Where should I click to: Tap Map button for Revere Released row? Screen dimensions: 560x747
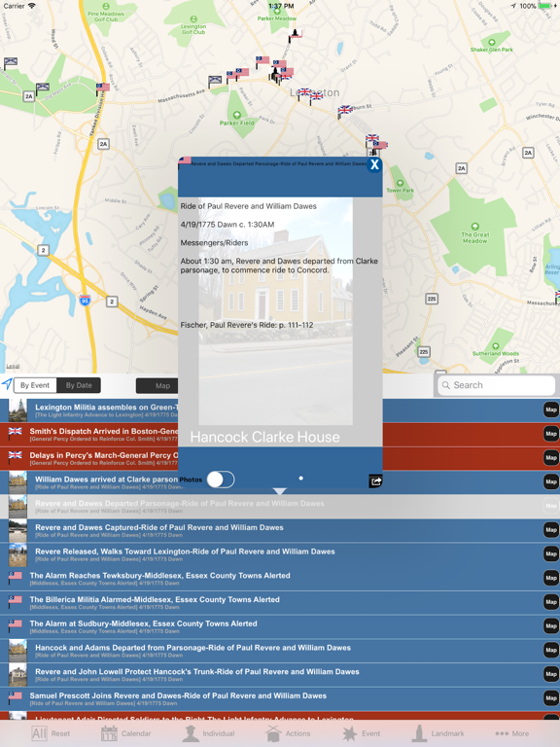coord(551,553)
